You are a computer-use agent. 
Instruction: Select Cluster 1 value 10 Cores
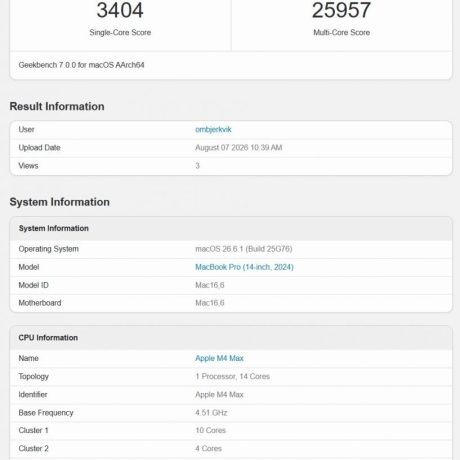pos(210,430)
